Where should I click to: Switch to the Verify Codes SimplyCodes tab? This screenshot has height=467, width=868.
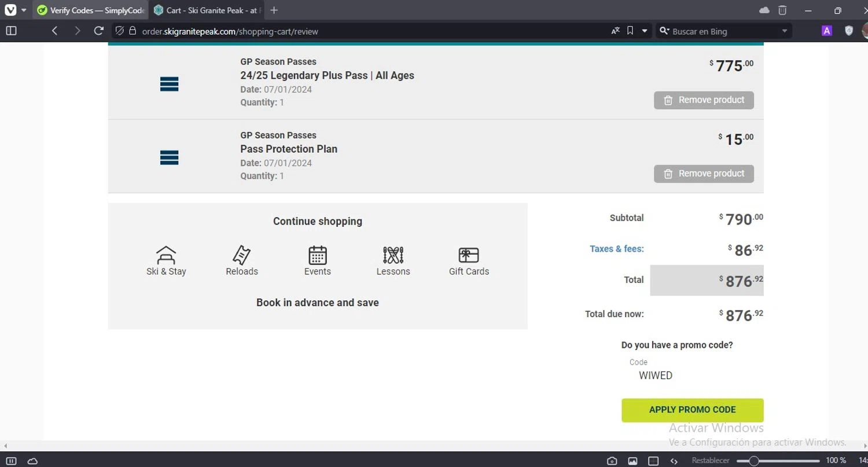[x=90, y=10]
